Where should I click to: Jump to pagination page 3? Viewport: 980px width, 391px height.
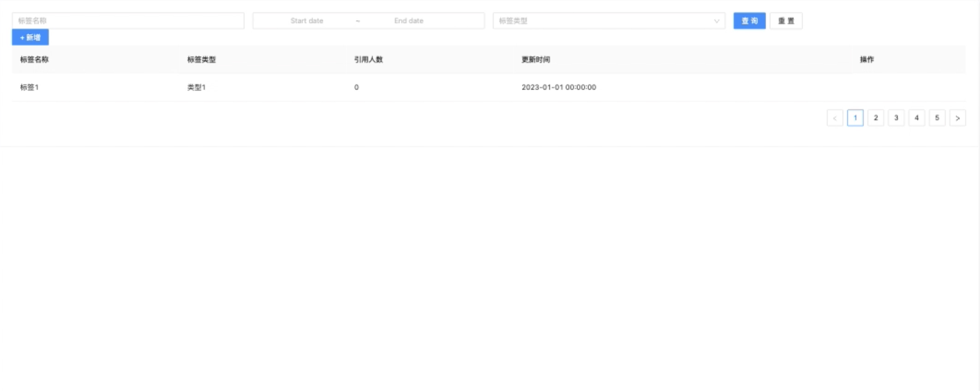pyautogui.click(x=896, y=118)
